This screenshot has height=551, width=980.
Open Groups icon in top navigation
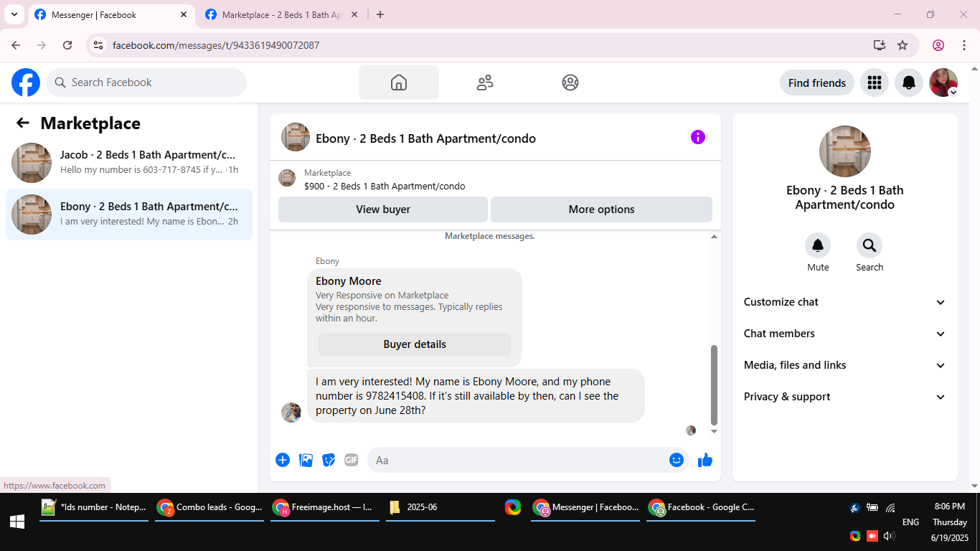tap(570, 83)
